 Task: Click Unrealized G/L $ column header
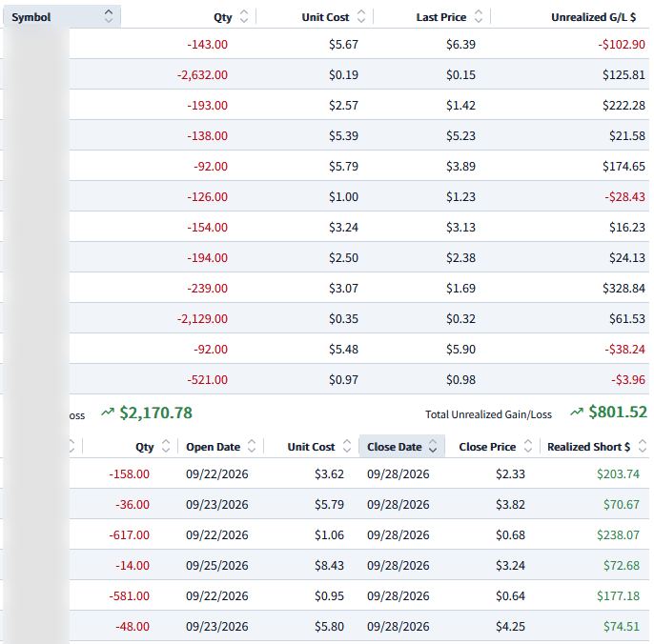(593, 17)
